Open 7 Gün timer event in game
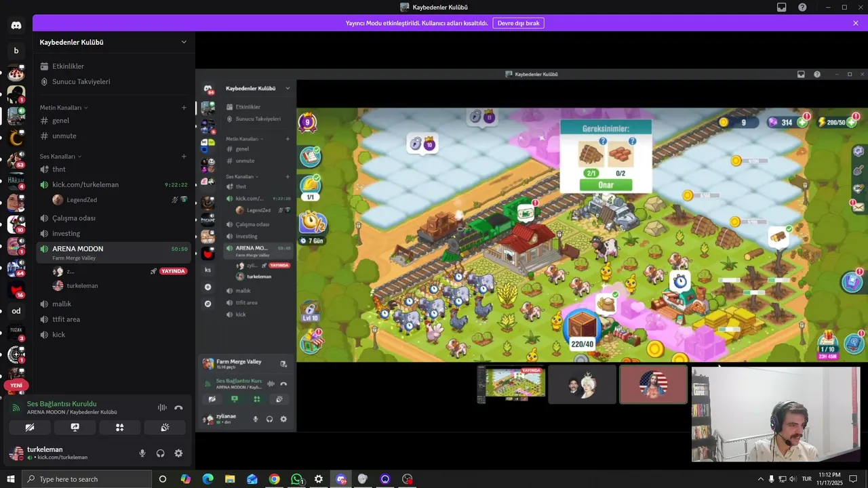 point(313,227)
